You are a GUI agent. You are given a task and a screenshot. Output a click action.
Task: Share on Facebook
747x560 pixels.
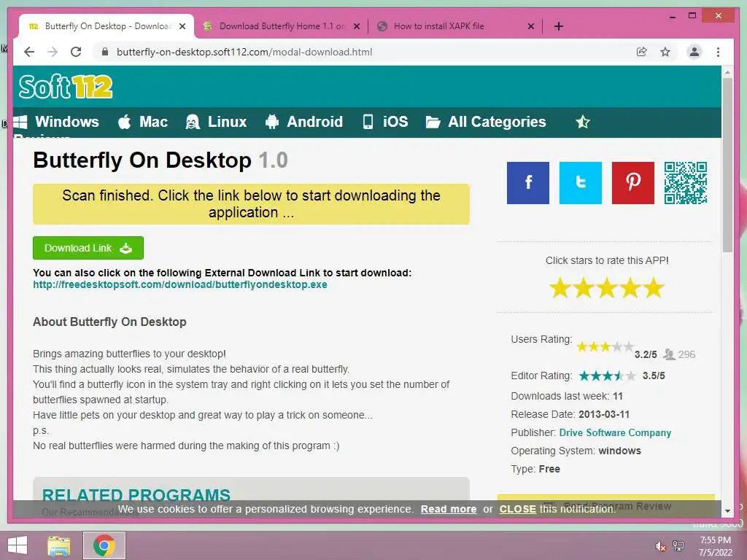(528, 183)
